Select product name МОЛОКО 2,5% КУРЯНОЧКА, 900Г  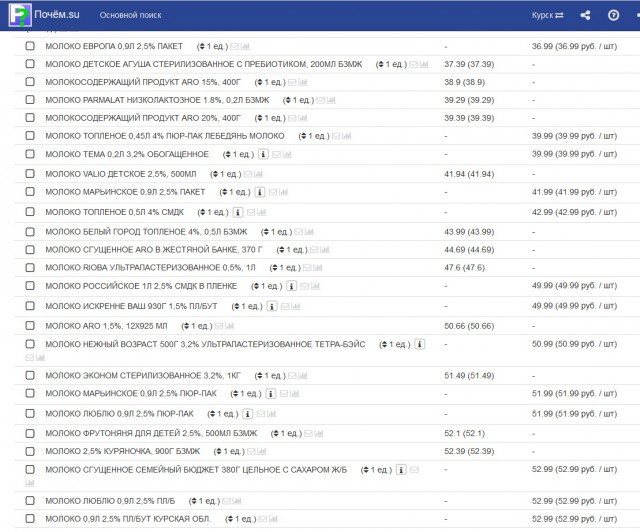click(122, 451)
